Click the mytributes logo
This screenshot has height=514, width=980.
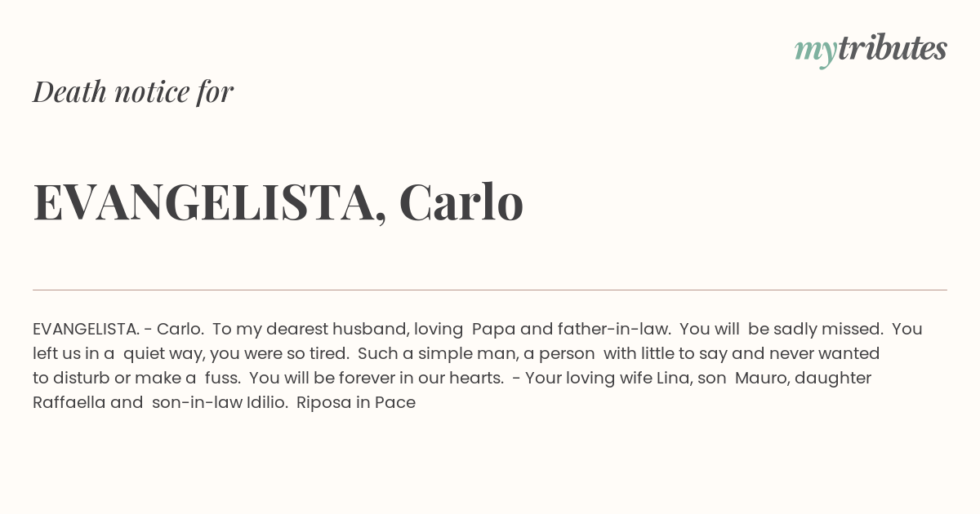(871, 50)
